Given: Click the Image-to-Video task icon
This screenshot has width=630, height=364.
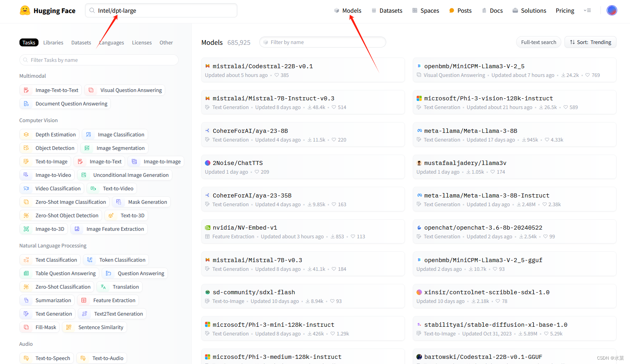Looking at the screenshot, I should click(x=26, y=175).
